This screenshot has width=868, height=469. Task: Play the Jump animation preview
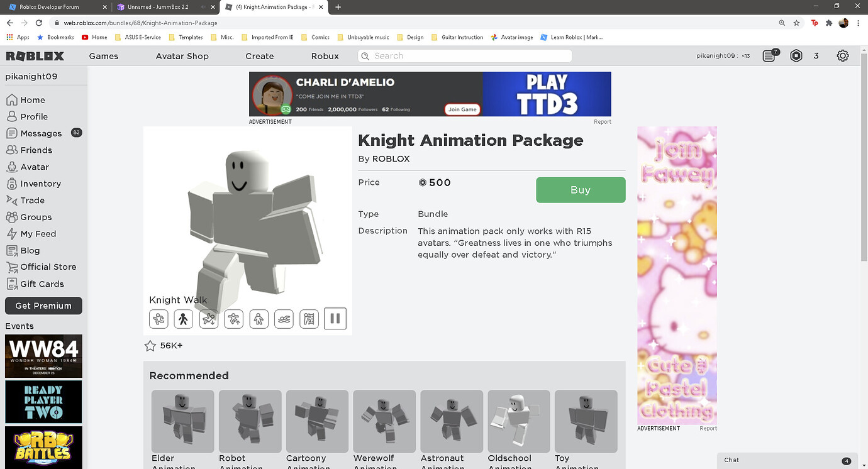tap(234, 319)
